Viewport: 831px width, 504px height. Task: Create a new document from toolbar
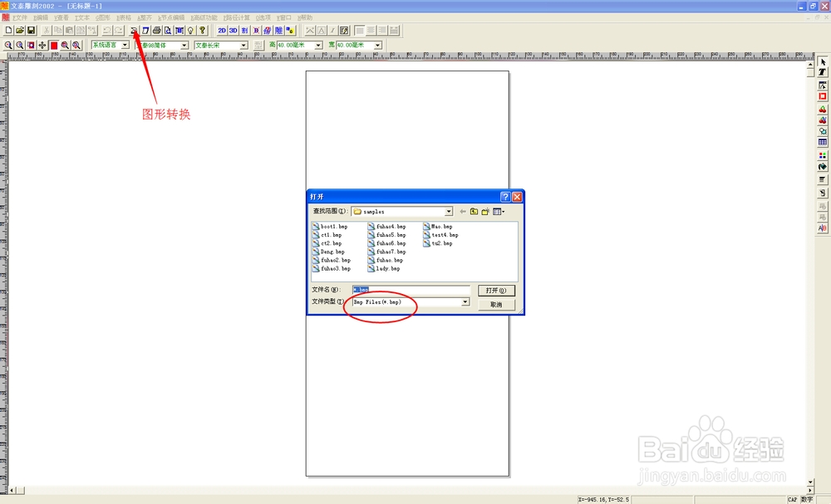pyautogui.click(x=8, y=31)
